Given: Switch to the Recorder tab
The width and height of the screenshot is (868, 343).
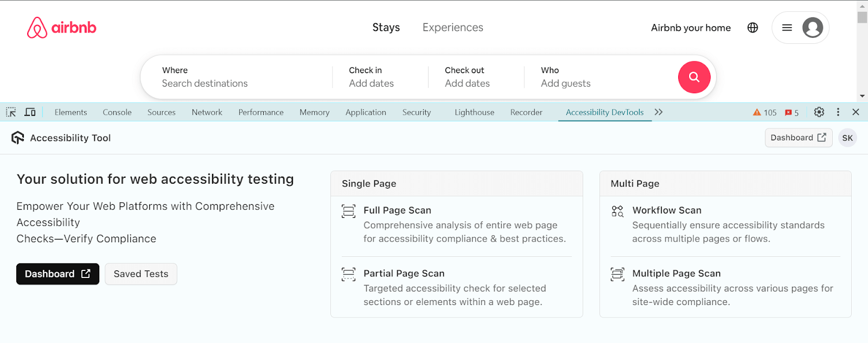Looking at the screenshot, I should (526, 112).
